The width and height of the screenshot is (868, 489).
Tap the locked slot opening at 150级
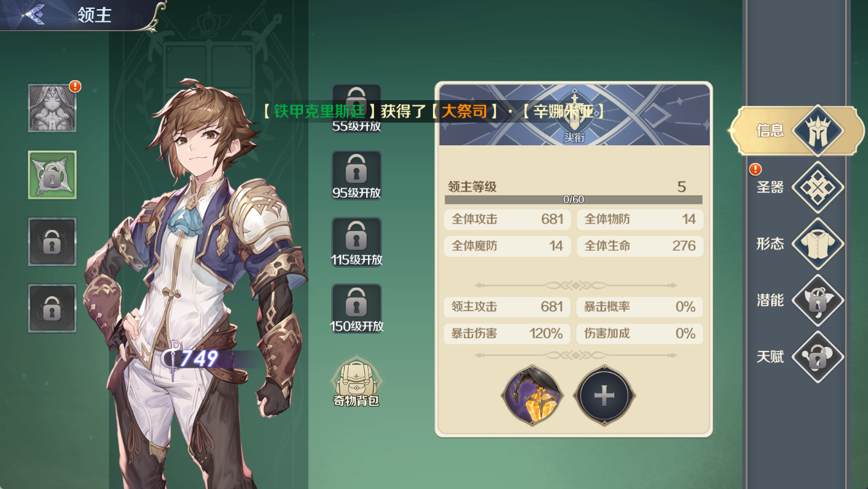(357, 309)
